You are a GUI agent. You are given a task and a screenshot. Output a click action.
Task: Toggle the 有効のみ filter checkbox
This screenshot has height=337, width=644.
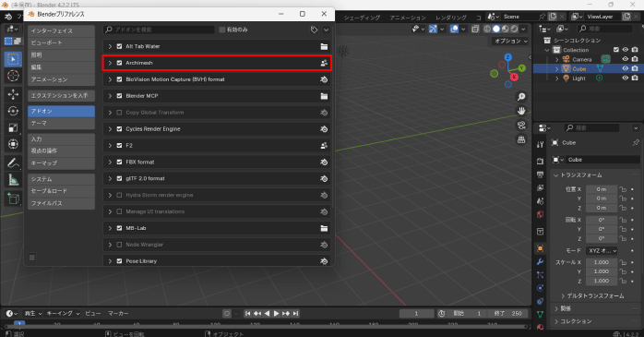[x=222, y=30]
